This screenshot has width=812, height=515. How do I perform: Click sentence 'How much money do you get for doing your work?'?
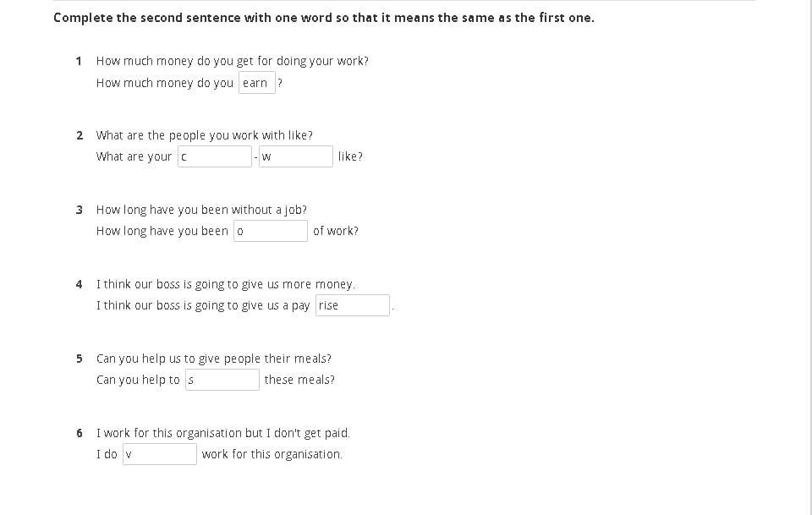point(233,61)
